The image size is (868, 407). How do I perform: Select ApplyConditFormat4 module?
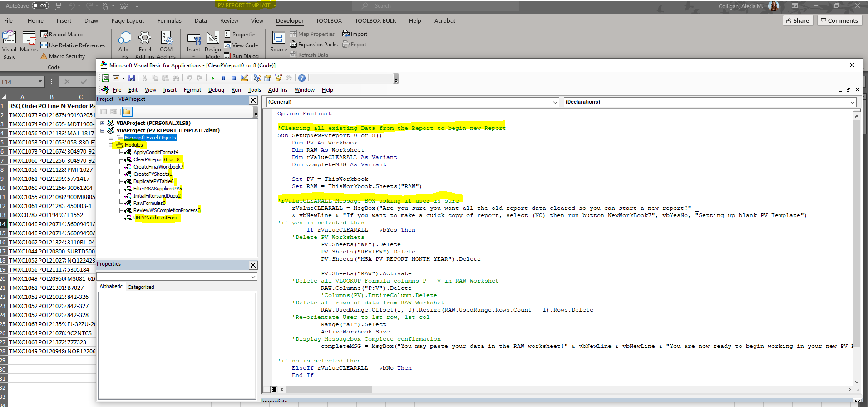coord(156,152)
